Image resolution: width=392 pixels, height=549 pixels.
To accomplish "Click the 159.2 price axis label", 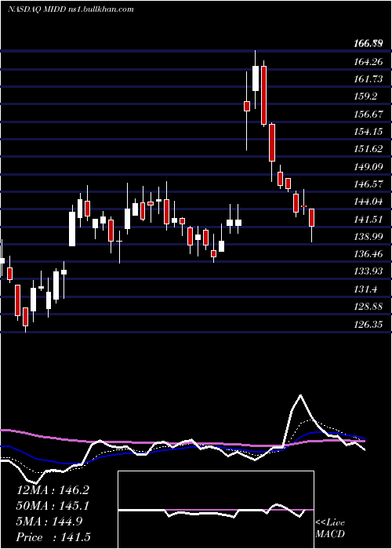I will point(365,96).
